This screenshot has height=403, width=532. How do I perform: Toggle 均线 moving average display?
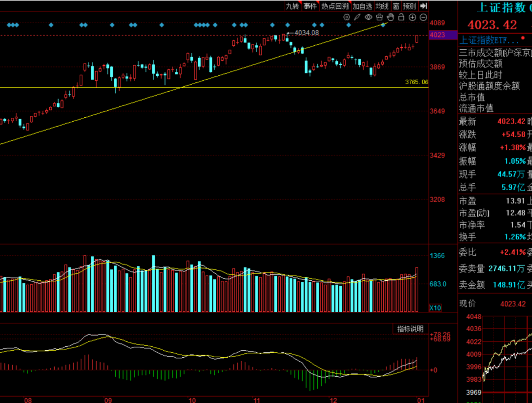(x=382, y=6)
